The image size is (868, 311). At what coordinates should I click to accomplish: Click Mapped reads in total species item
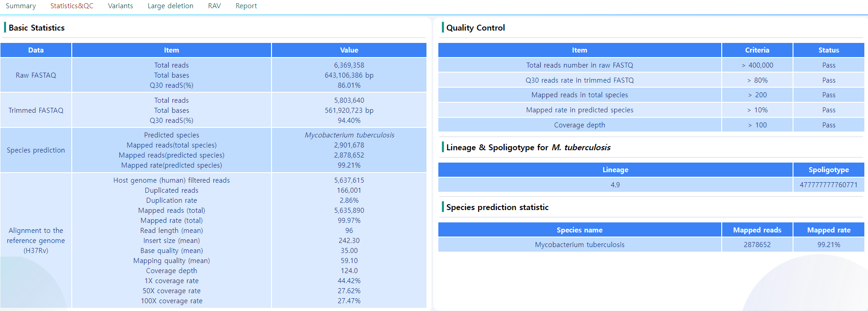tap(580, 95)
